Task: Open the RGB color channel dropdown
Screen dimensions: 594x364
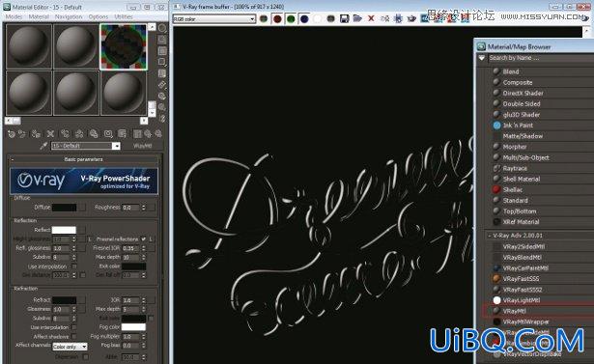Action: click(214, 19)
